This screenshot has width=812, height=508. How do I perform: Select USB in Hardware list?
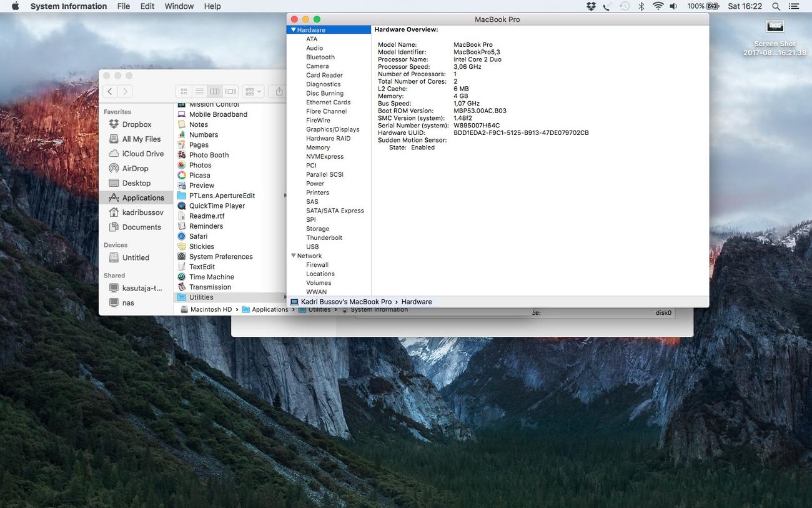click(312, 247)
